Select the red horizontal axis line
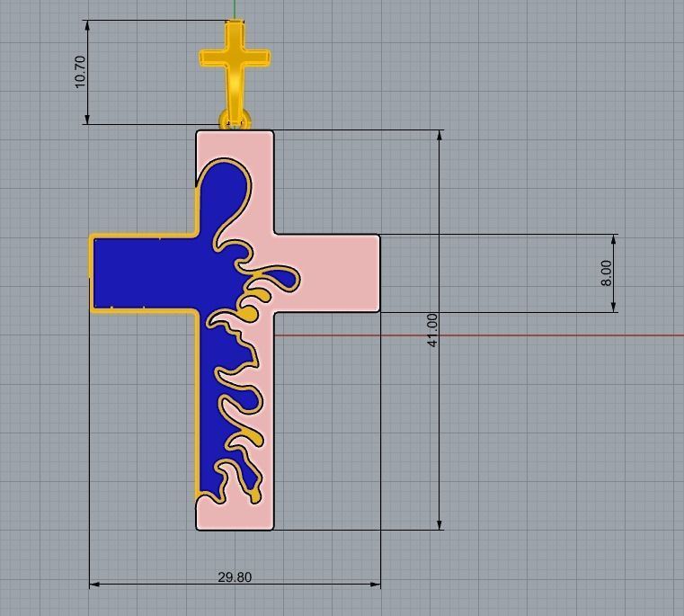684x616 pixels. click(x=479, y=335)
